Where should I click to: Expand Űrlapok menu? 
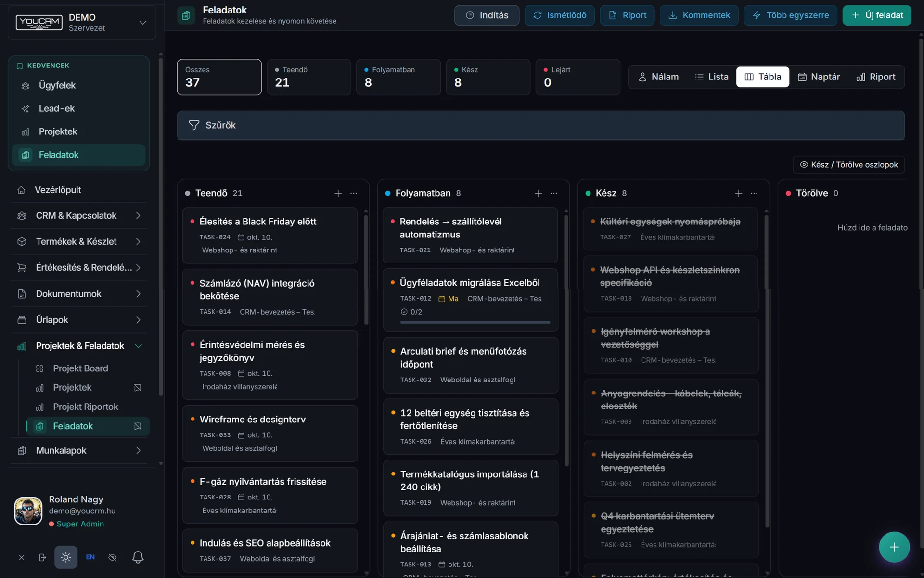[x=79, y=320]
